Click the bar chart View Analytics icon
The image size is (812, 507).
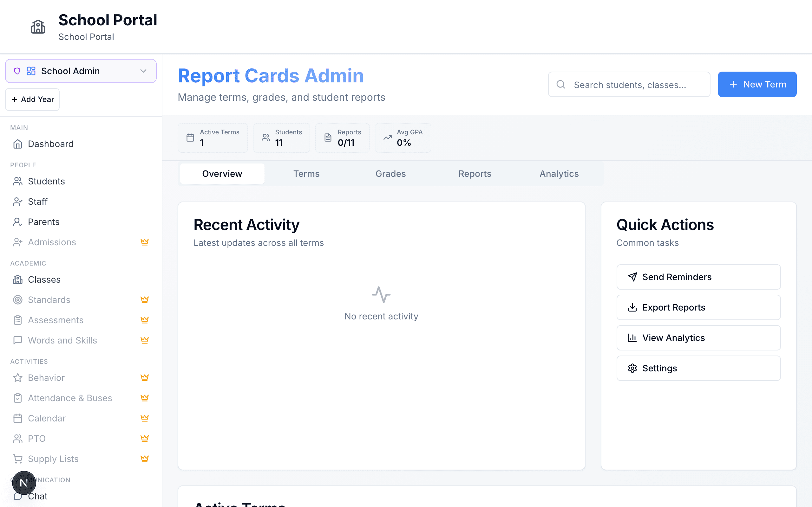click(632, 338)
